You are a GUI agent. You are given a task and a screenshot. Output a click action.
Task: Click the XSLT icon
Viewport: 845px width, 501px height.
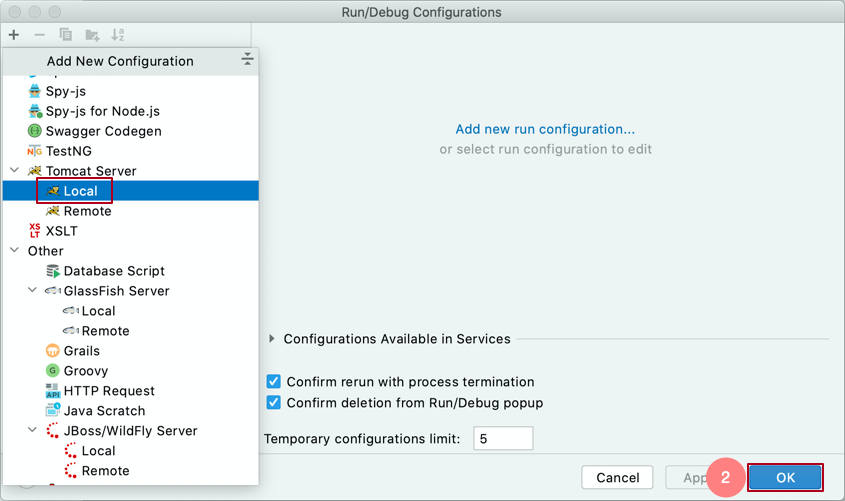tap(34, 231)
